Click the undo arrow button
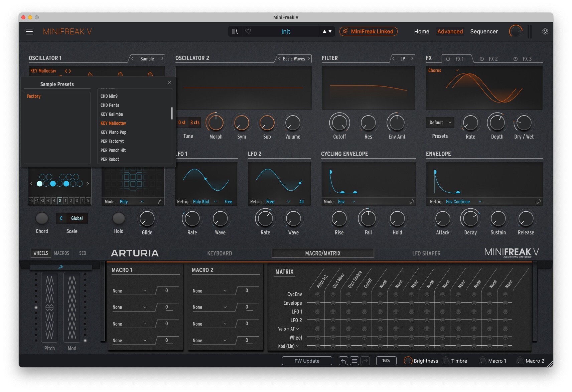The image size is (572, 392). [343, 361]
